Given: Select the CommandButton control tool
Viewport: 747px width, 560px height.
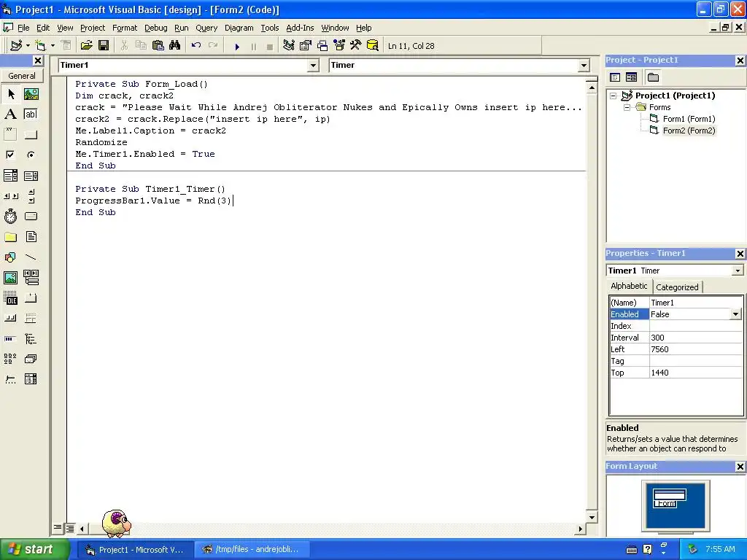Looking at the screenshot, I should [31, 135].
